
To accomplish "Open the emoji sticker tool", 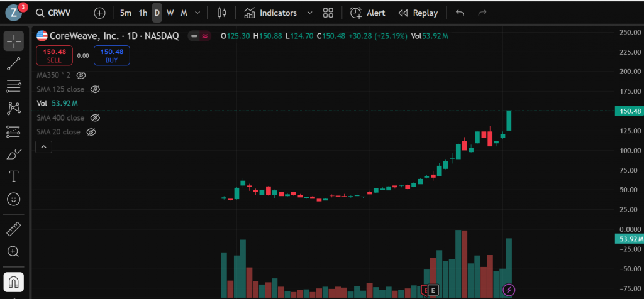I will pyautogui.click(x=13, y=199).
